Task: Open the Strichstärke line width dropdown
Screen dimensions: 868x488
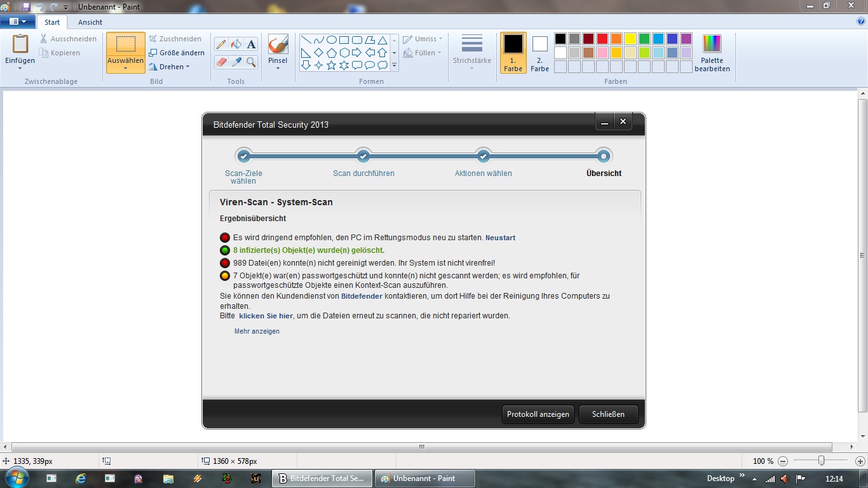Action: coord(472,53)
